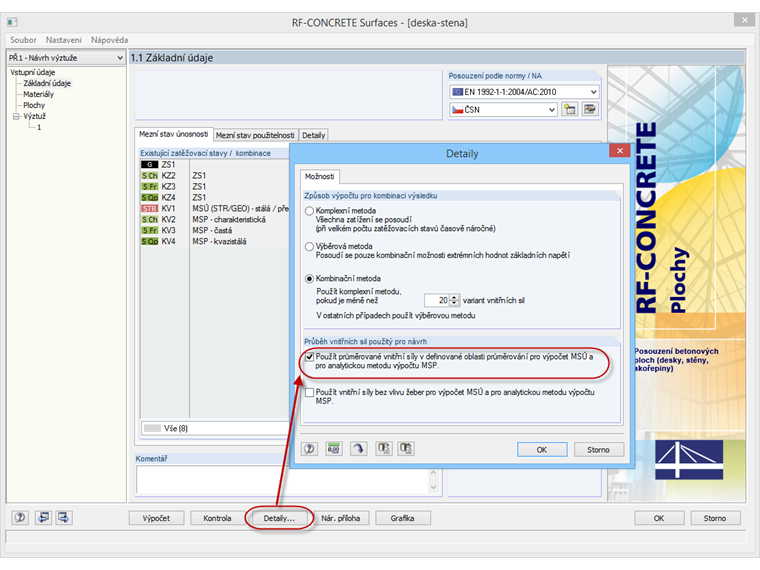
Task: Open help in the main window footer
Action: [x=20, y=518]
